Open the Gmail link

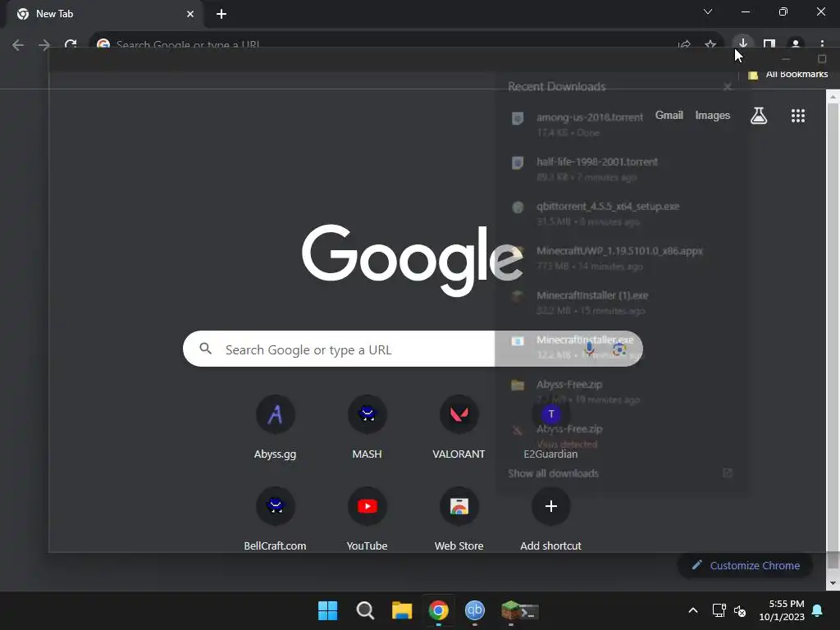(x=669, y=115)
